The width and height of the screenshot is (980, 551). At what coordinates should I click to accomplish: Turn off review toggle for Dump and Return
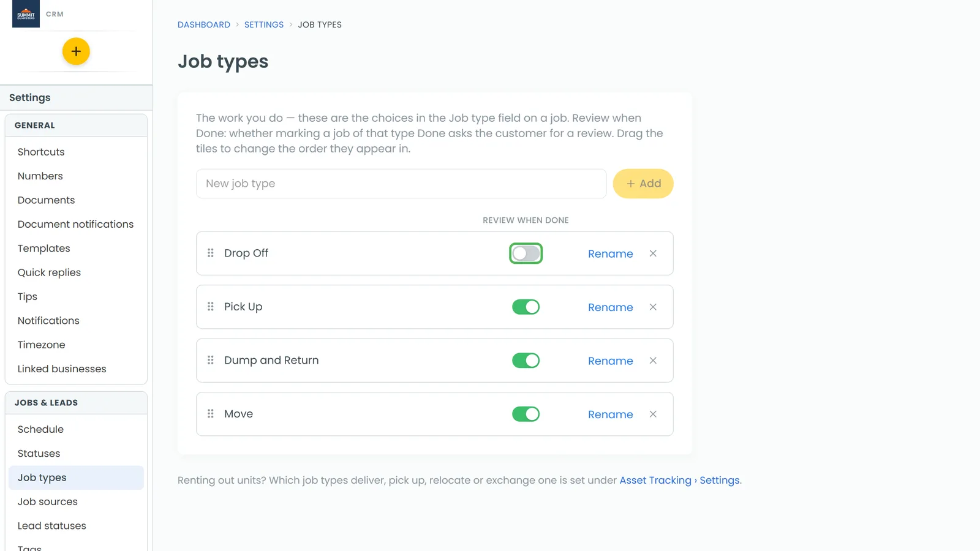526,361
